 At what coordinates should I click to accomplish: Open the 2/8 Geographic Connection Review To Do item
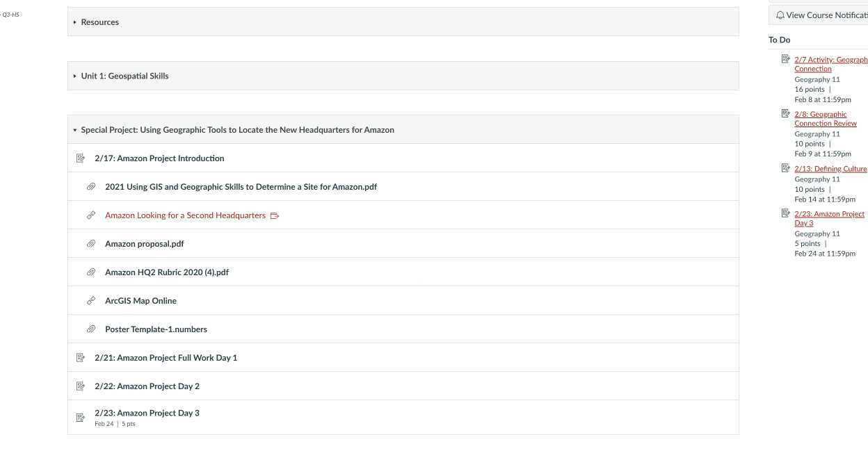coord(825,119)
